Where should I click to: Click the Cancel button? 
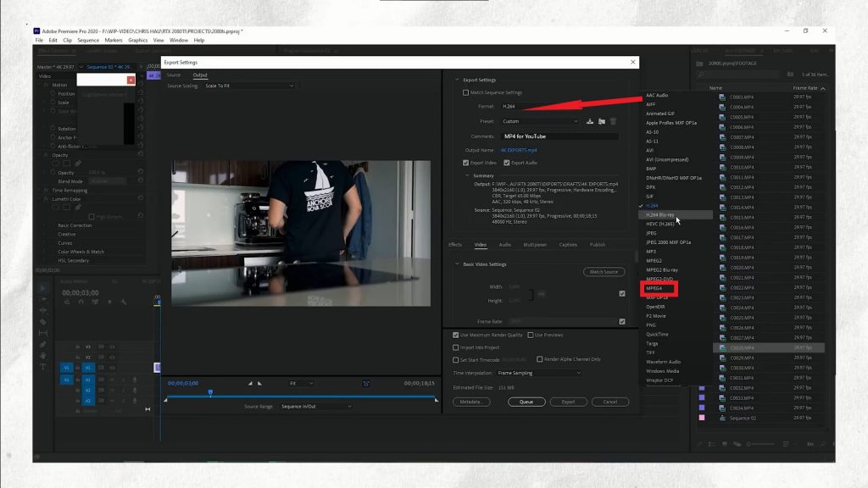[x=610, y=402]
